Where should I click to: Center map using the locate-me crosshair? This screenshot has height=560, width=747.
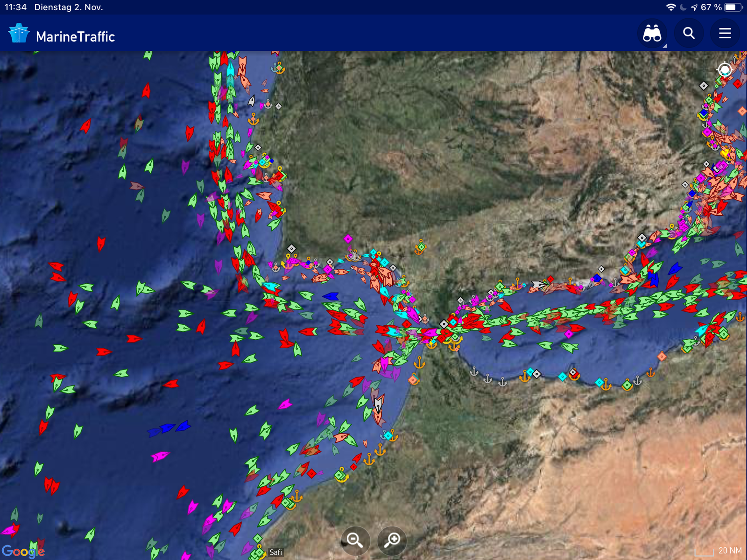coord(725,70)
